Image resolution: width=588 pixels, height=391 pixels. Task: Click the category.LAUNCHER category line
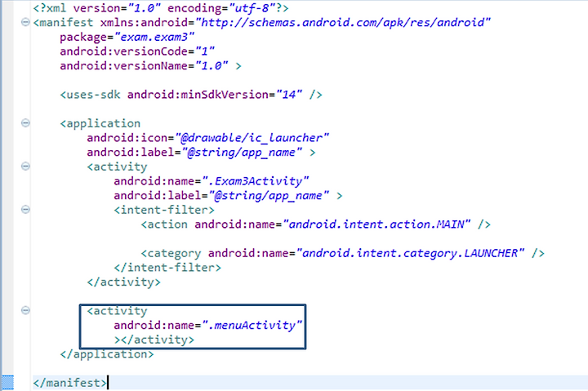pos(343,253)
